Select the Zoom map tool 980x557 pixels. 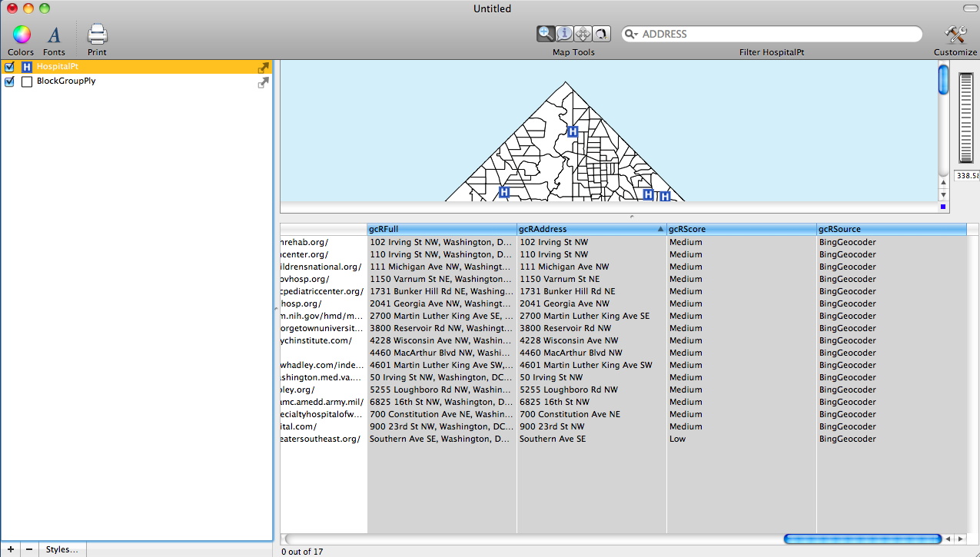[546, 34]
